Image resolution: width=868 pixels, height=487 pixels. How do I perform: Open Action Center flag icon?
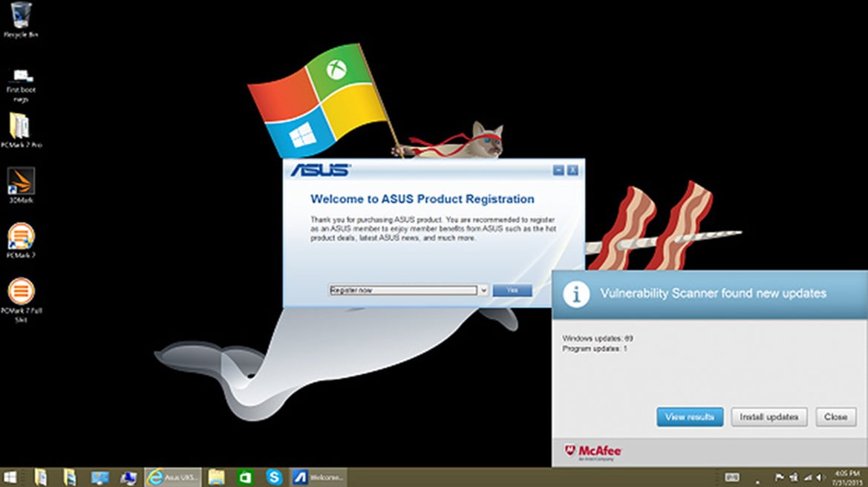coord(779,477)
